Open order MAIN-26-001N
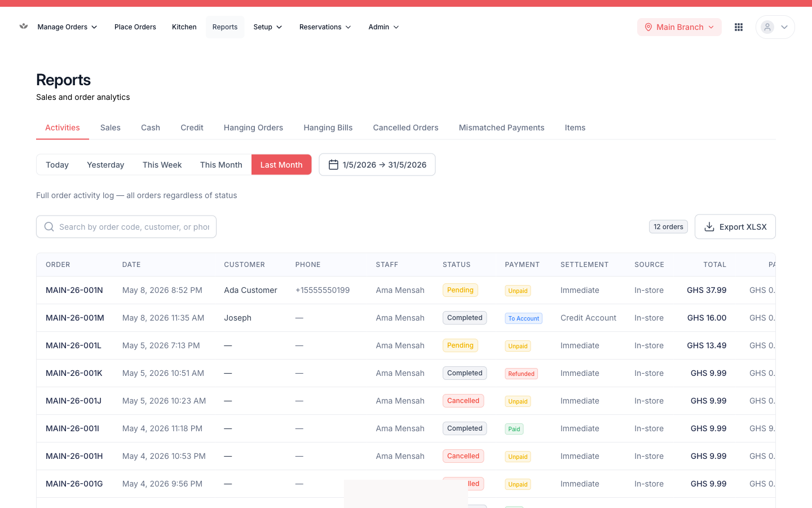Screen dimensions: 812x508 [x=74, y=290]
